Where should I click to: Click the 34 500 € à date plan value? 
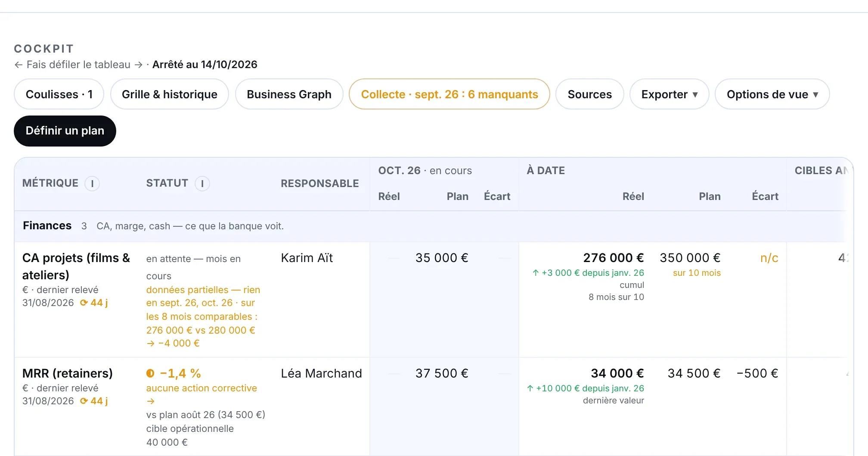click(694, 373)
